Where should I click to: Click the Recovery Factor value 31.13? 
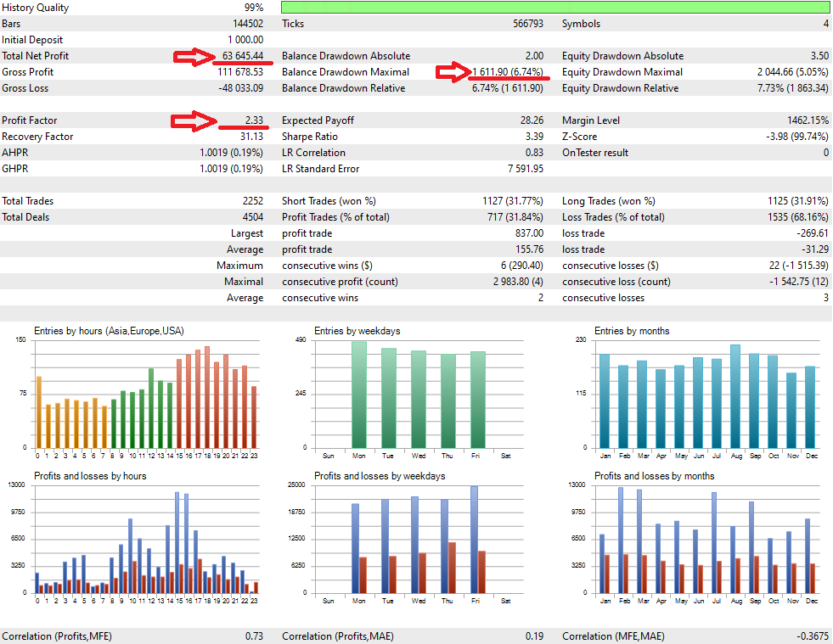(x=251, y=137)
